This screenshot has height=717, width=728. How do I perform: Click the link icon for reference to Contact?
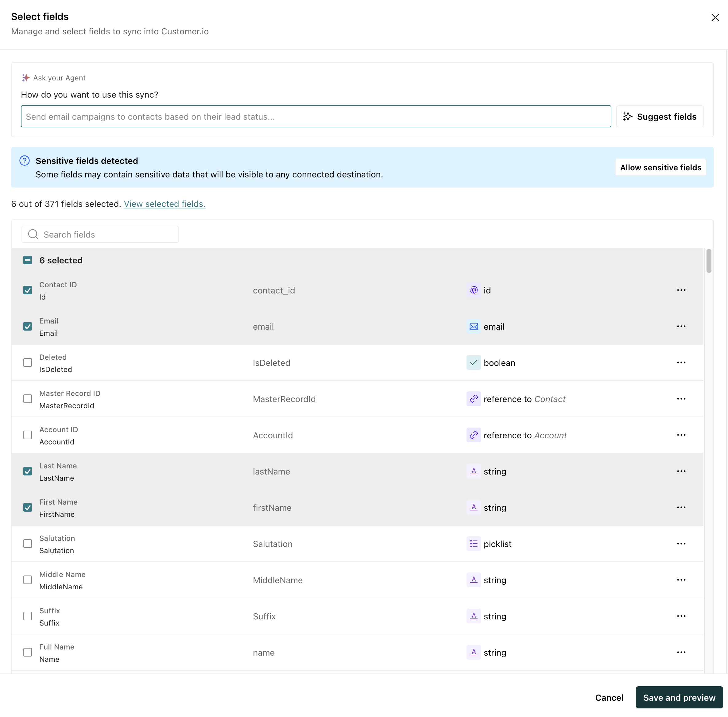473,398
